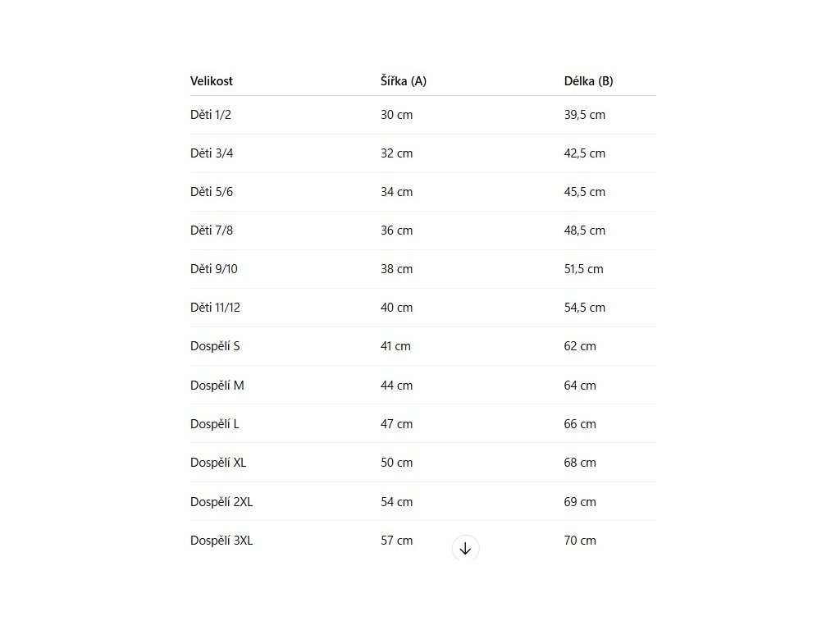Click the 30 cm width value
The width and height of the screenshot is (840, 630).
point(396,115)
